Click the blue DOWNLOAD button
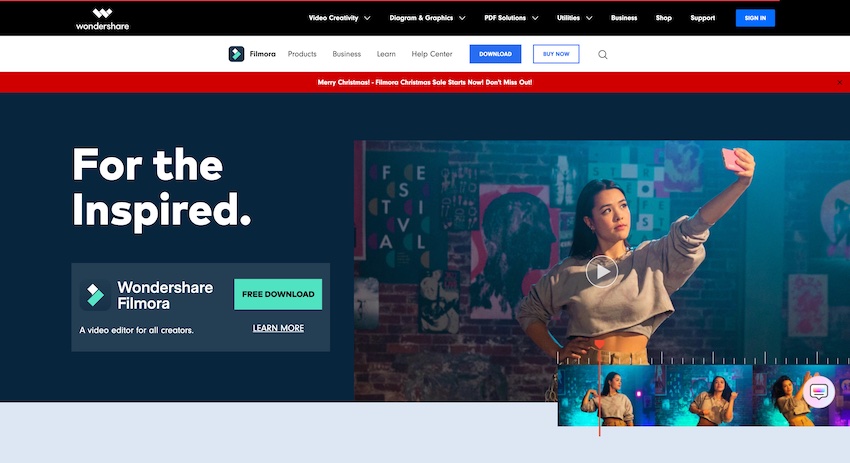 click(x=495, y=54)
